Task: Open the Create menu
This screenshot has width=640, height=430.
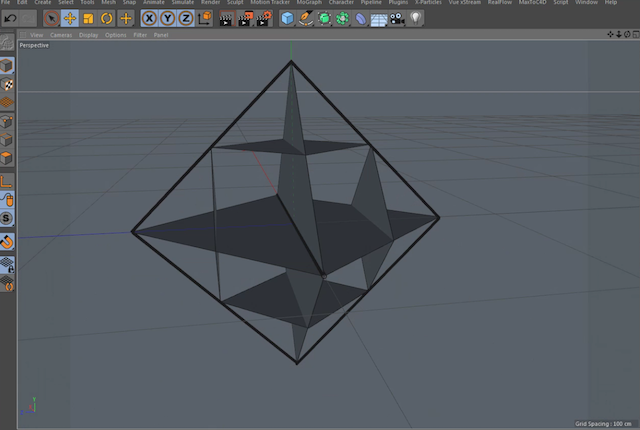Action: point(42,2)
